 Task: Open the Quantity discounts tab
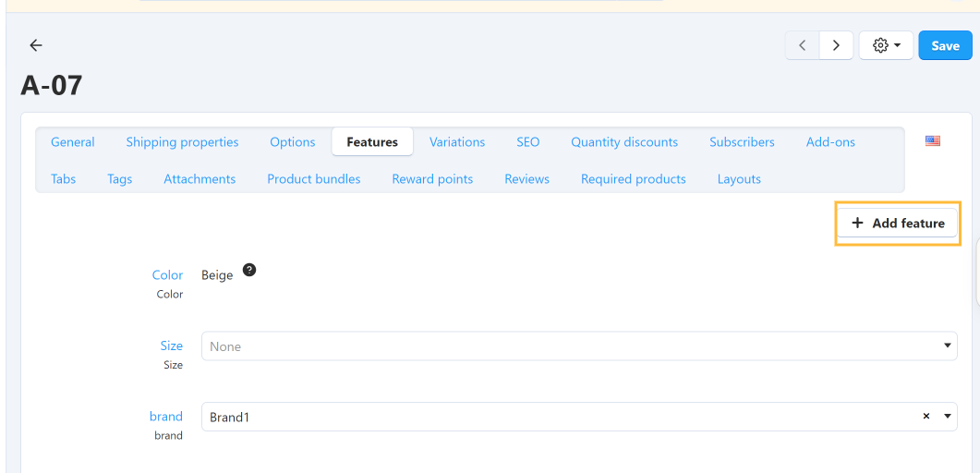coord(624,142)
